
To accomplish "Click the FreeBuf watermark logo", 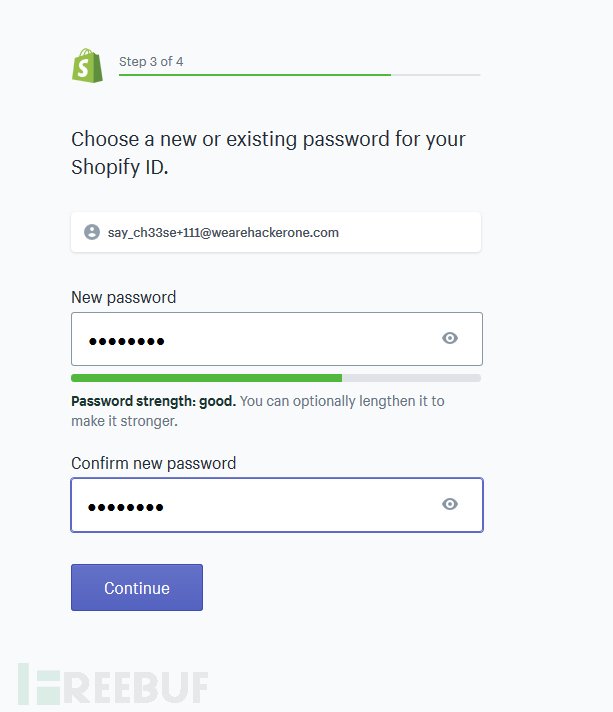I will tap(113, 684).
